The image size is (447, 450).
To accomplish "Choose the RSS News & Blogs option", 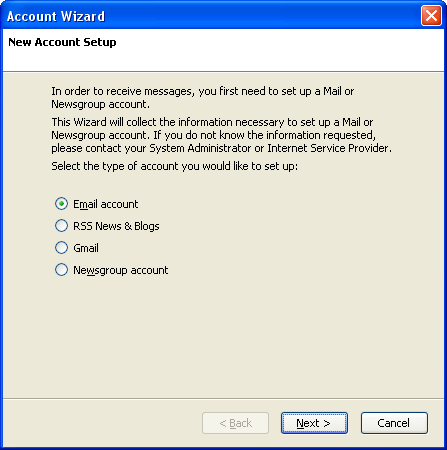I will click(x=61, y=226).
